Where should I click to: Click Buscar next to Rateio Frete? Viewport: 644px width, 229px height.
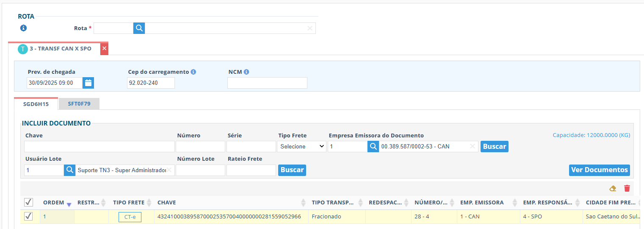click(x=292, y=170)
